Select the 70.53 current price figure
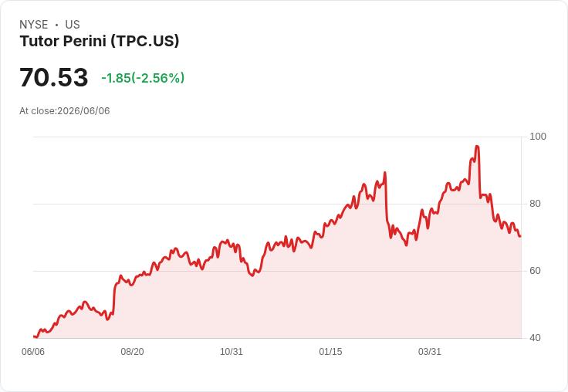Screen dimensions: 568x392 click(x=53, y=77)
